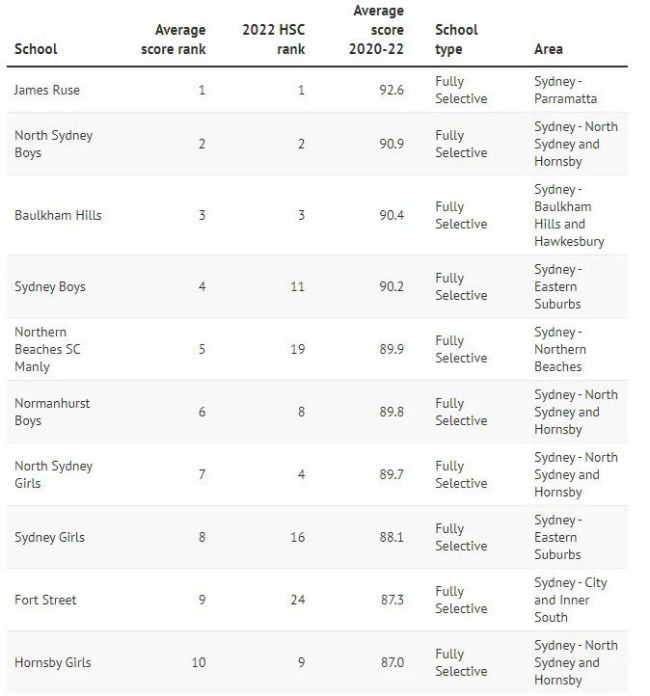Select North Sydney Girls school name
Viewport: 650px width, 696px height.
tap(54, 474)
